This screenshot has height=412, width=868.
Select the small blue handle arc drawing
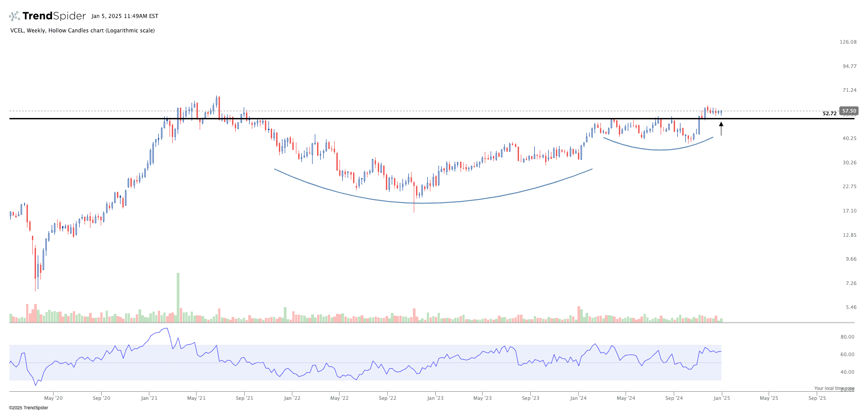click(x=660, y=149)
